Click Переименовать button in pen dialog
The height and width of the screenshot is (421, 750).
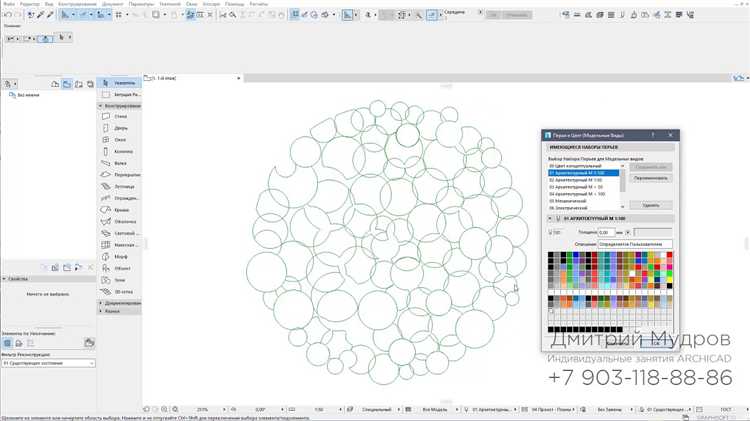click(x=651, y=178)
